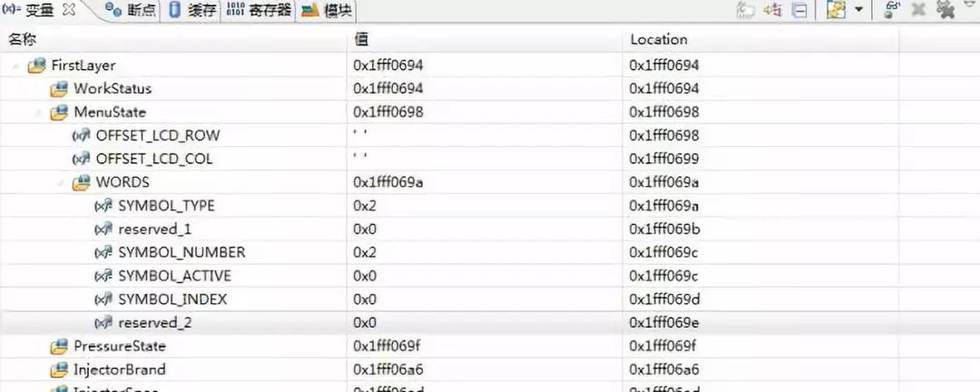Click the Remove All Global Variables icon
The width and height of the screenshot is (980, 392).
click(946, 9)
